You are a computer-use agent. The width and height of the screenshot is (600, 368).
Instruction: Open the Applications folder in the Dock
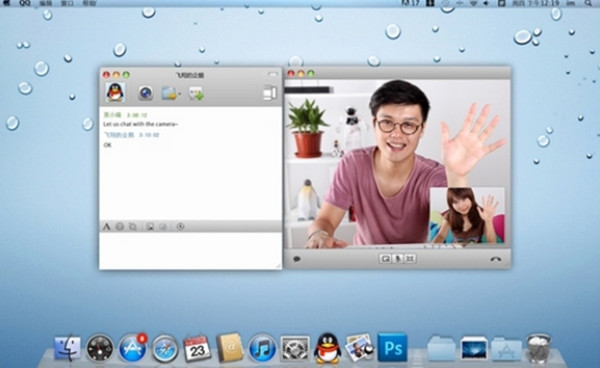pyautogui.click(x=506, y=348)
